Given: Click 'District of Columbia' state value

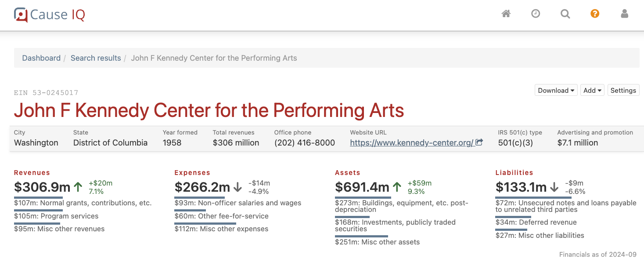Looking at the screenshot, I should (110, 143).
